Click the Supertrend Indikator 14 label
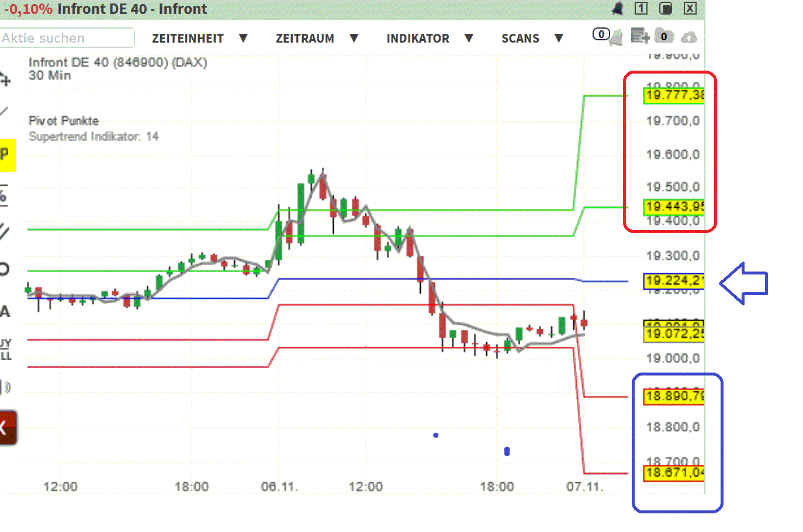 point(94,137)
